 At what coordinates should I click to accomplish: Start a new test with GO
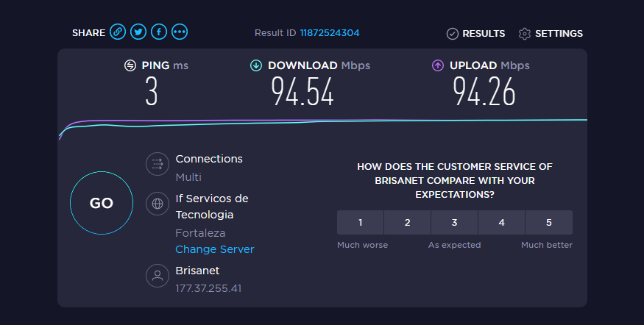[x=102, y=203]
